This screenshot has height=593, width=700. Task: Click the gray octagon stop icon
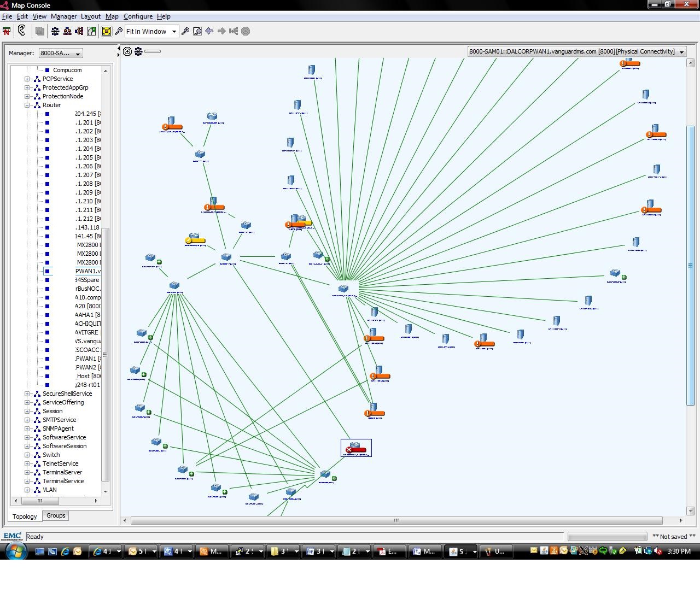246,31
